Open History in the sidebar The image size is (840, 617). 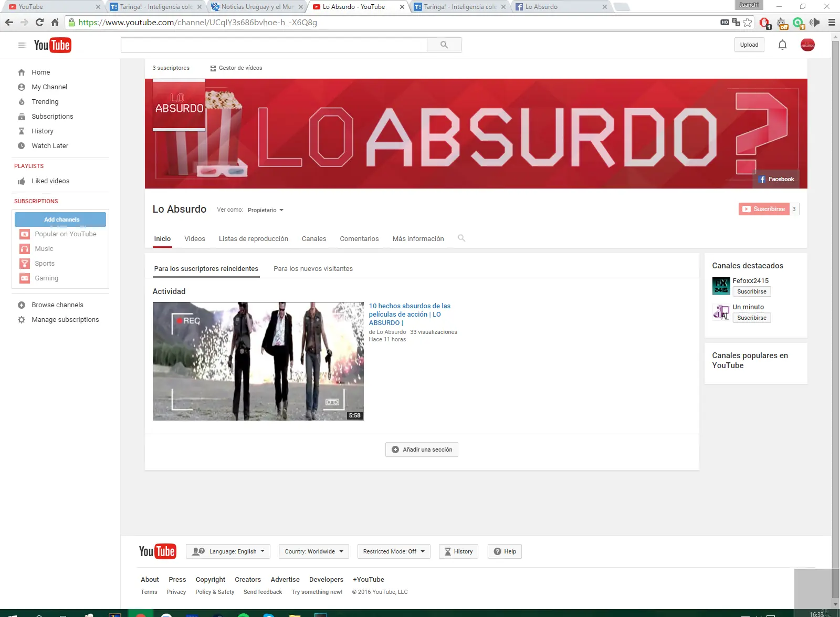point(43,131)
